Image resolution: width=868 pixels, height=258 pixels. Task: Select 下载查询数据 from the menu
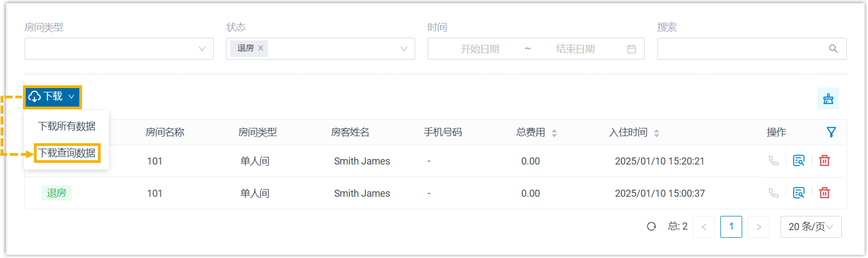[x=67, y=153]
